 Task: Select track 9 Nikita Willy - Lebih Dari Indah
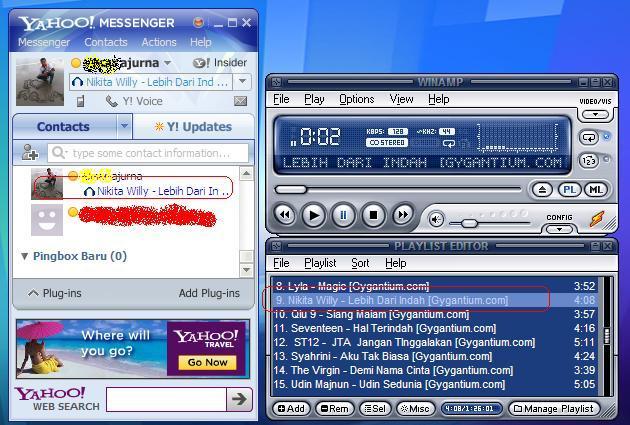click(435, 300)
